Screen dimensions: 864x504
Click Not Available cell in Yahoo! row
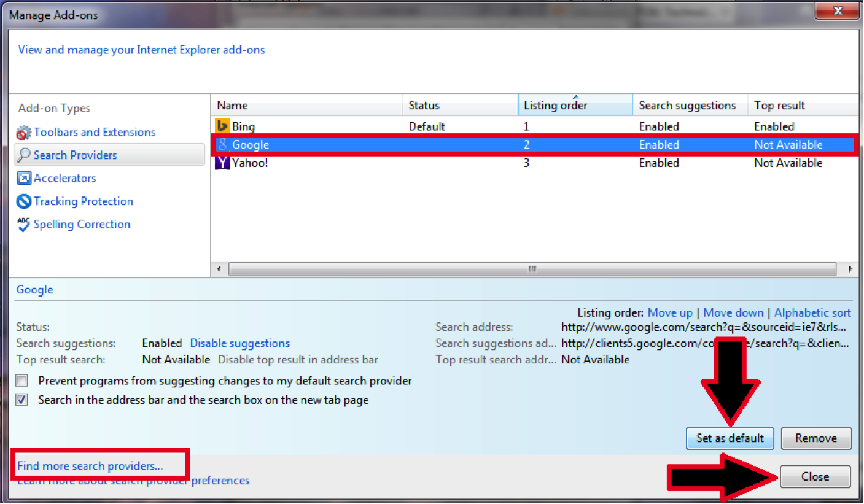[x=788, y=163]
